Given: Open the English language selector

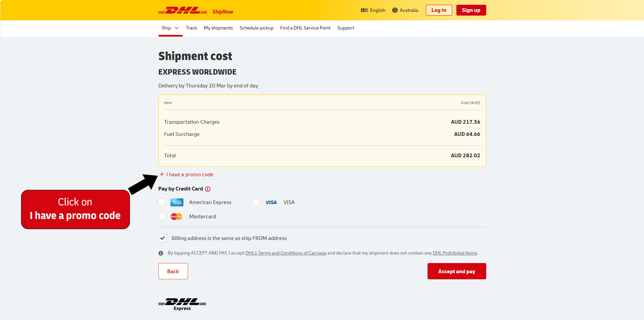Looking at the screenshot, I should coord(373,10).
